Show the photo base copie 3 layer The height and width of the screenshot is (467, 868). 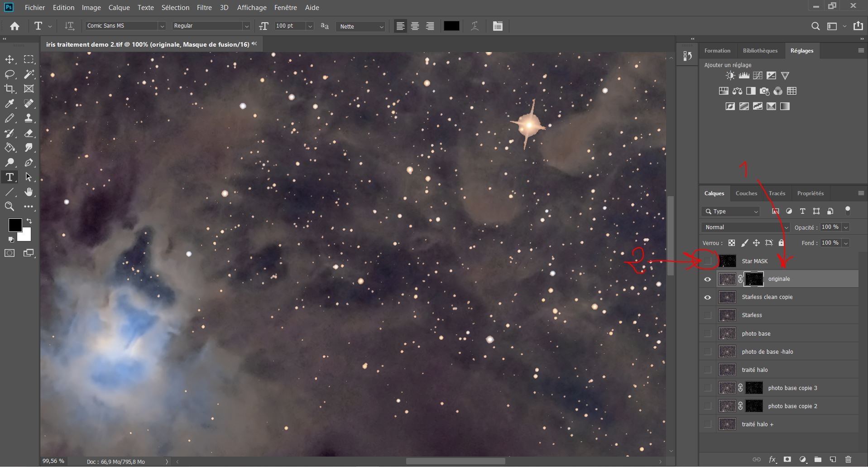click(708, 388)
